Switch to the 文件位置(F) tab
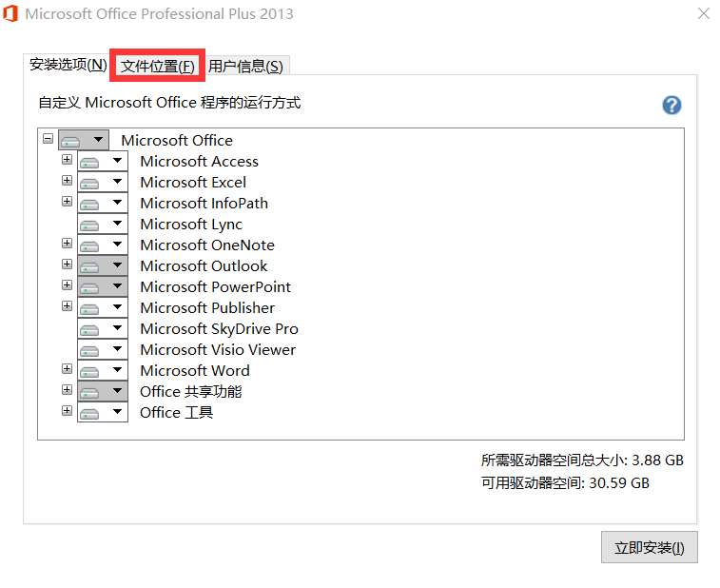The height and width of the screenshot is (588, 720). (x=158, y=67)
